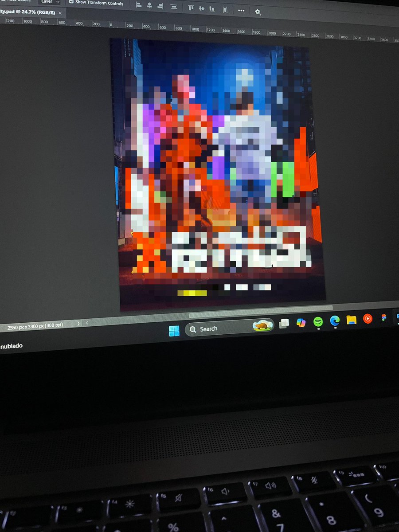Align horizontal centers in the options bar
This screenshot has height=532, width=399.
(x=149, y=6)
